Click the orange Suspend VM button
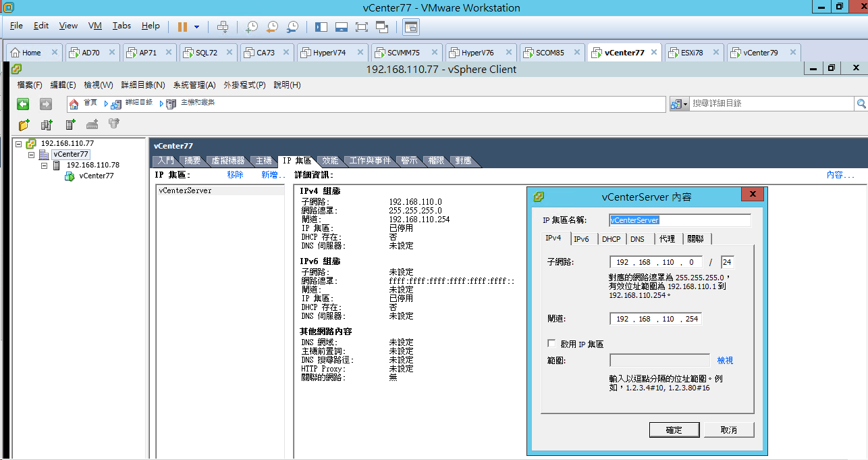The height and width of the screenshot is (460, 868). click(182, 26)
